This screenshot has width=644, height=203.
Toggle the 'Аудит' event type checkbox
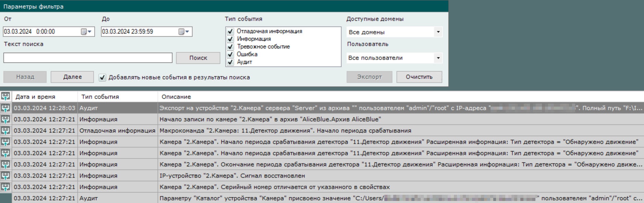231,62
